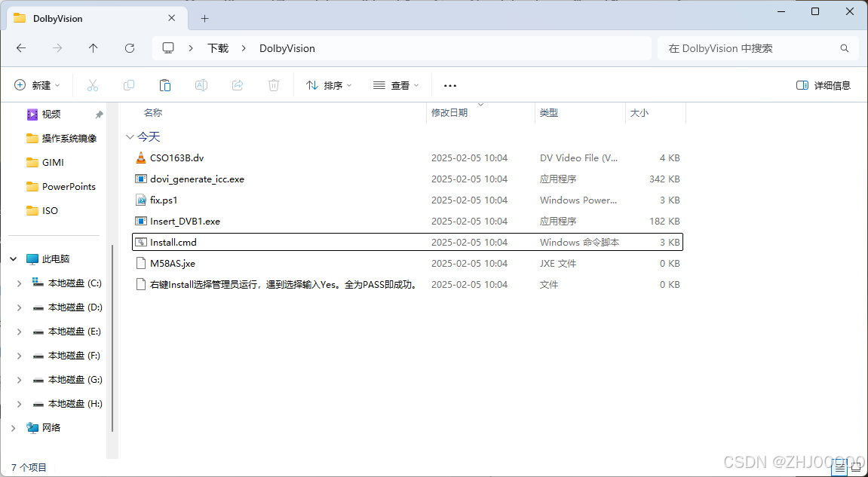Open the three-dots more options menu
This screenshot has height=477, width=868.
pos(450,85)
